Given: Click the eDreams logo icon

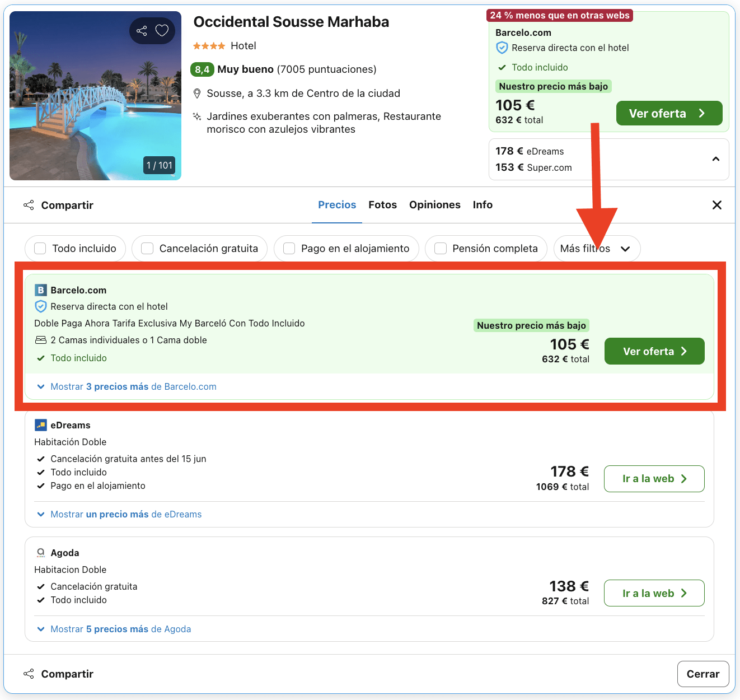Looking at the screenshot, I should click(40, 425).
